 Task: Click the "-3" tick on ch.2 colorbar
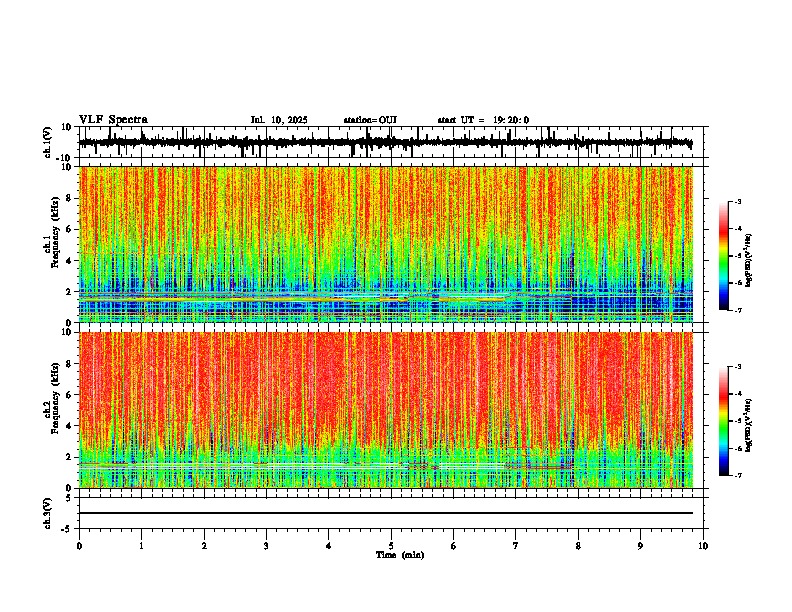[x=738, y=367]
